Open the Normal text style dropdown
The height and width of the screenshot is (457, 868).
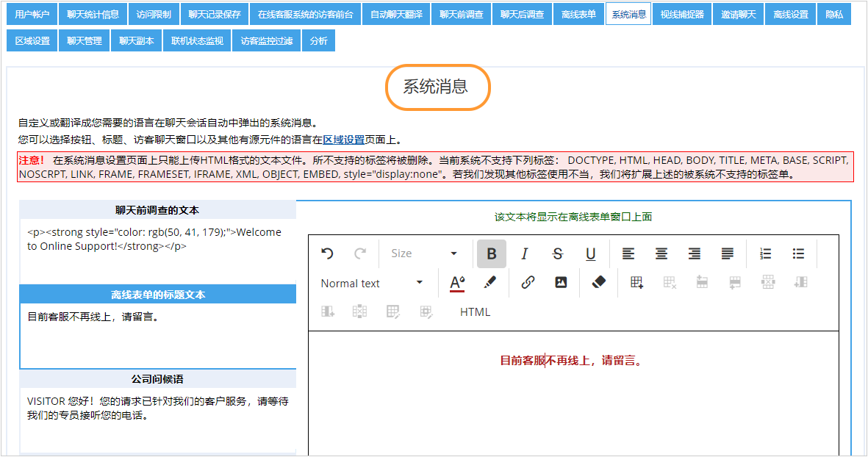pyautogui.click(x=372, y=284)
